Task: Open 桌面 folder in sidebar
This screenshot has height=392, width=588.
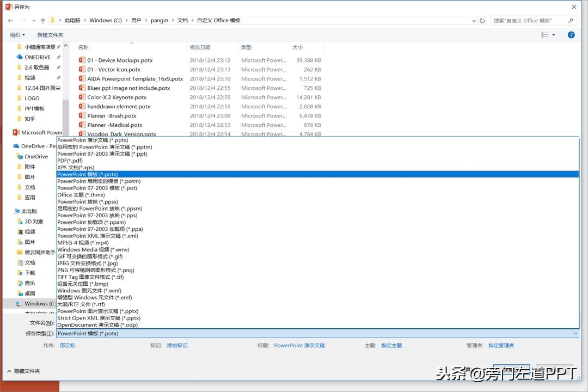Action: click(29, 293)
